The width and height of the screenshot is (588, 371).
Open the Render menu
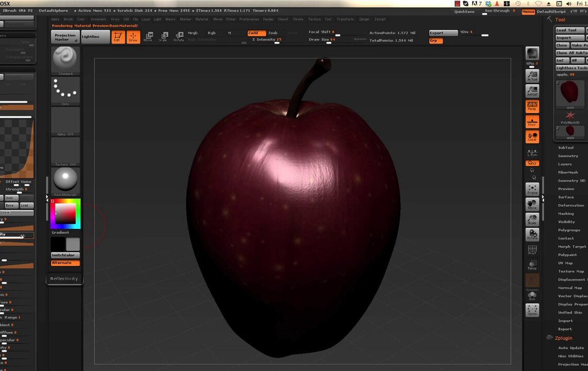(x=268, y=19)
